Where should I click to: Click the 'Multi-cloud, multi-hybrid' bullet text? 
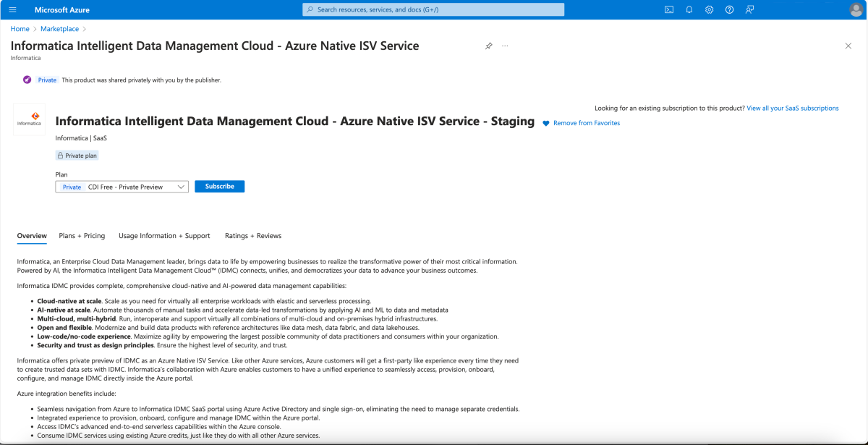(76, 319)
